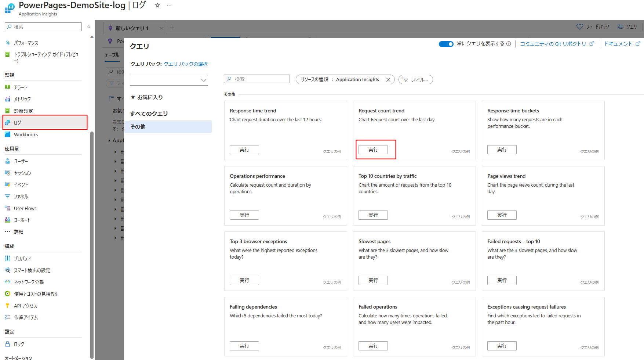This screenshot has width=644, height=360.
Task: Expand the Appl tree node in tables pane
Action: pyautogui.click(x=109, y=141)
